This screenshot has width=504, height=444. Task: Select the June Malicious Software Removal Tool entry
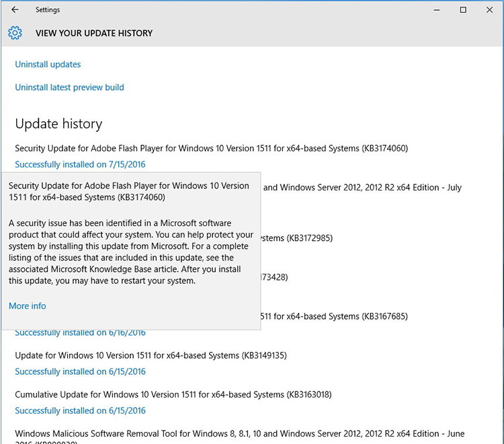click(239, 434)
